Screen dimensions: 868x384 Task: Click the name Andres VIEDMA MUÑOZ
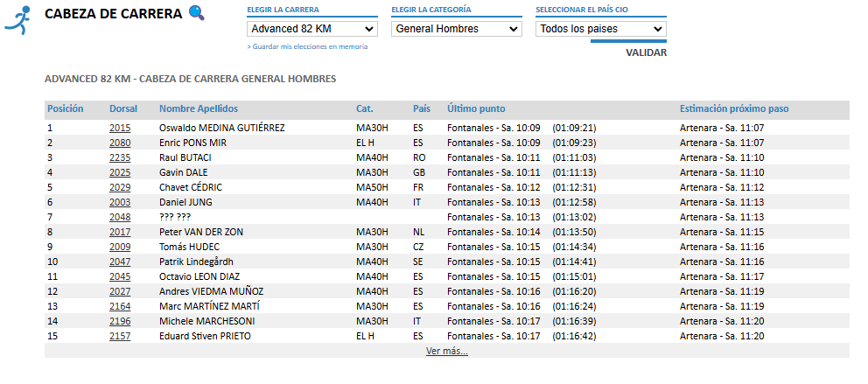point(211,291)
